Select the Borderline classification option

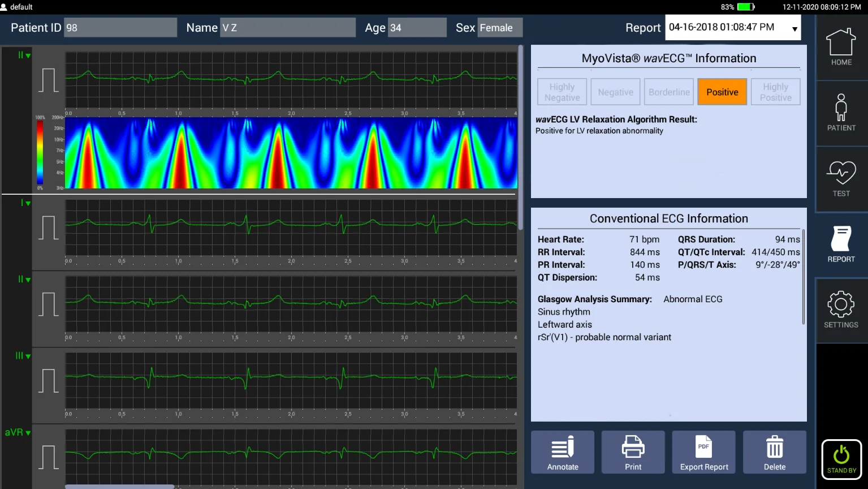[x=668, y=92]
